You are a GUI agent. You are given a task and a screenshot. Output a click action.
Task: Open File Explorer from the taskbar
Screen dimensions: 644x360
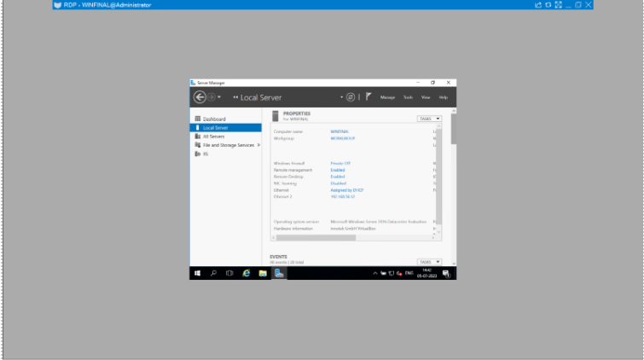point(263,273)
